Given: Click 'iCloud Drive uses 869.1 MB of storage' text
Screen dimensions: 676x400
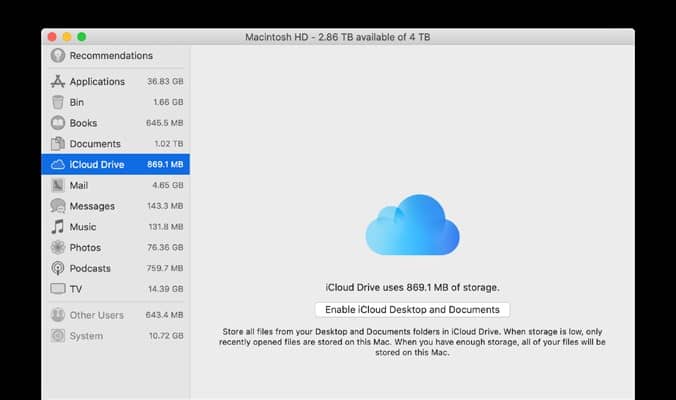Looking at the screenshot, I should [x=413, y=288].
